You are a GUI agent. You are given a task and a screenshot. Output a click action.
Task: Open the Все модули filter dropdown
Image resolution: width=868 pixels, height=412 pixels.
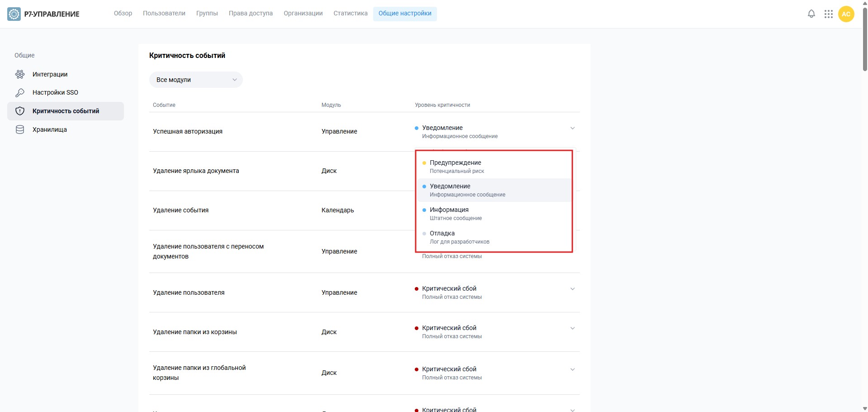click(196, 80)
